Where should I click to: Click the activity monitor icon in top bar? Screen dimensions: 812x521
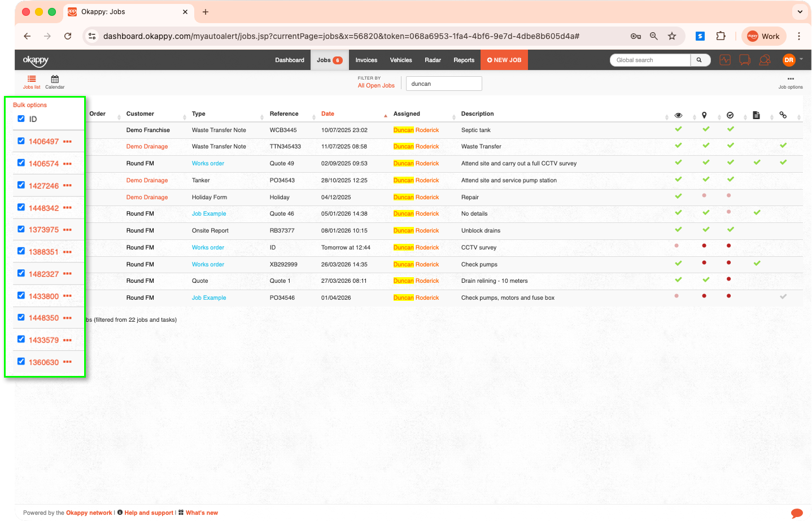(x=725, y=60)
